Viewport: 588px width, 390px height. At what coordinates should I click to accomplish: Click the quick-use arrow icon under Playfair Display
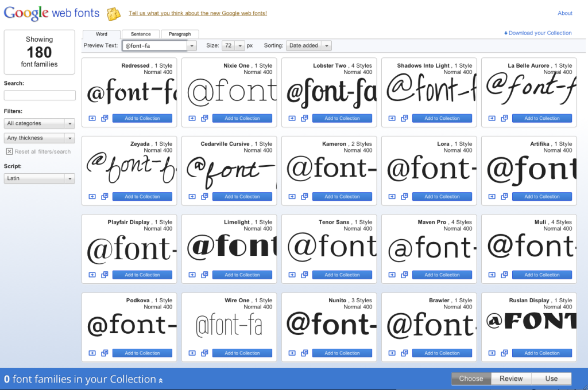tap(92, 275)
